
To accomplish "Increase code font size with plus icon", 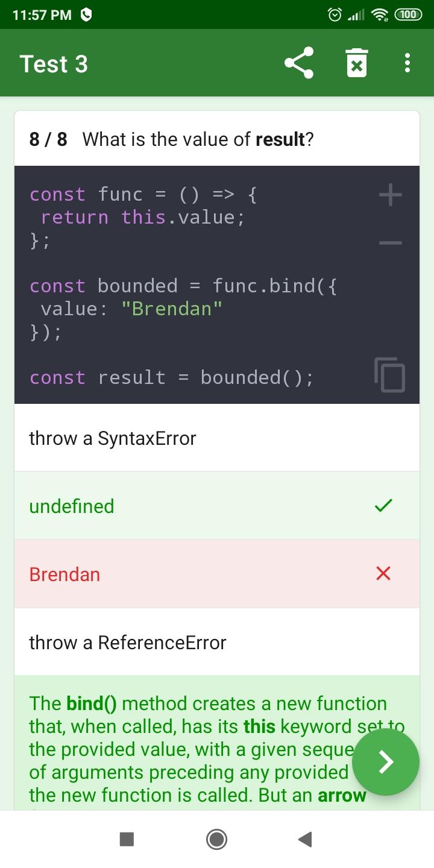I will [390, 195].
